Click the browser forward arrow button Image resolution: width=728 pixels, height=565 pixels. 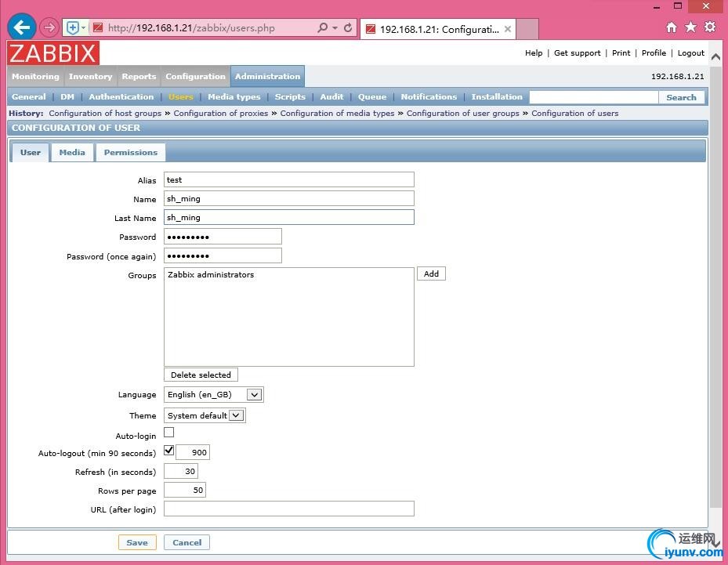pyautogui.click(x=49, y=28)
